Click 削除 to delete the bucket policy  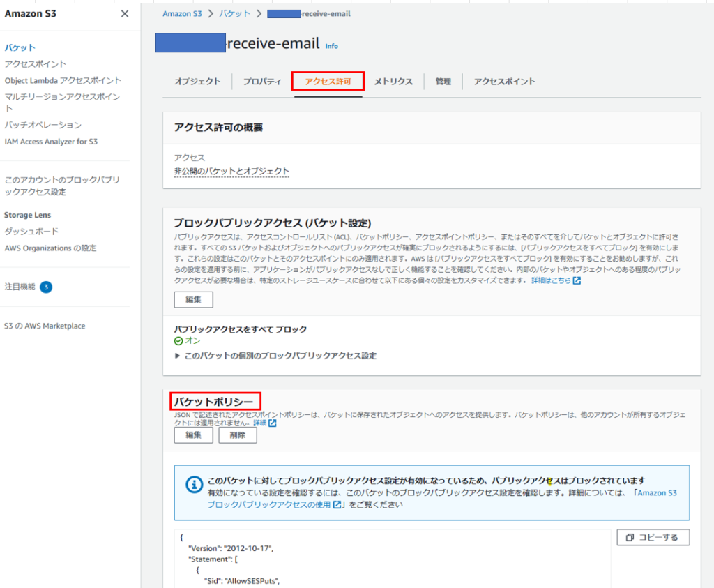click(x=238, y=435)
